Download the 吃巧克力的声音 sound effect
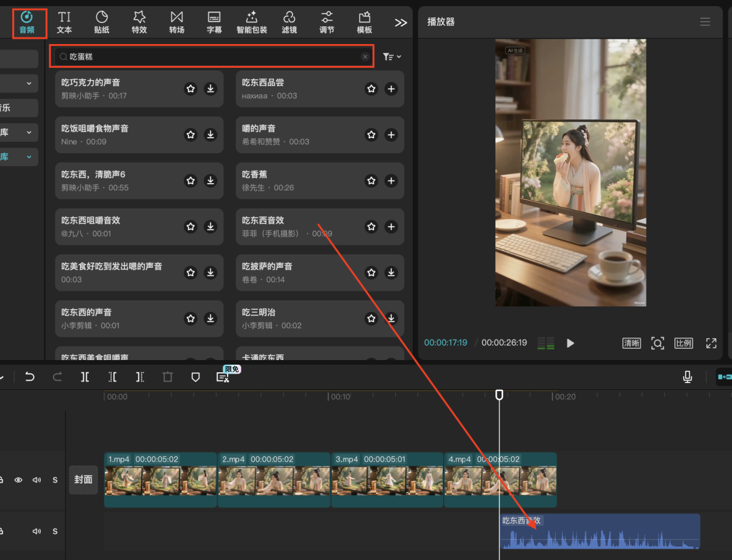 click(211, 89)
